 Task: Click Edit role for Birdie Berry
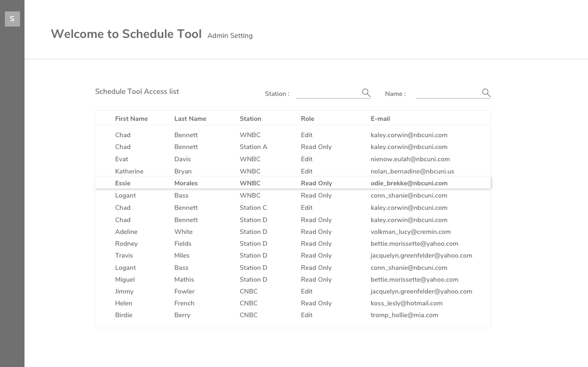point(306,315)
